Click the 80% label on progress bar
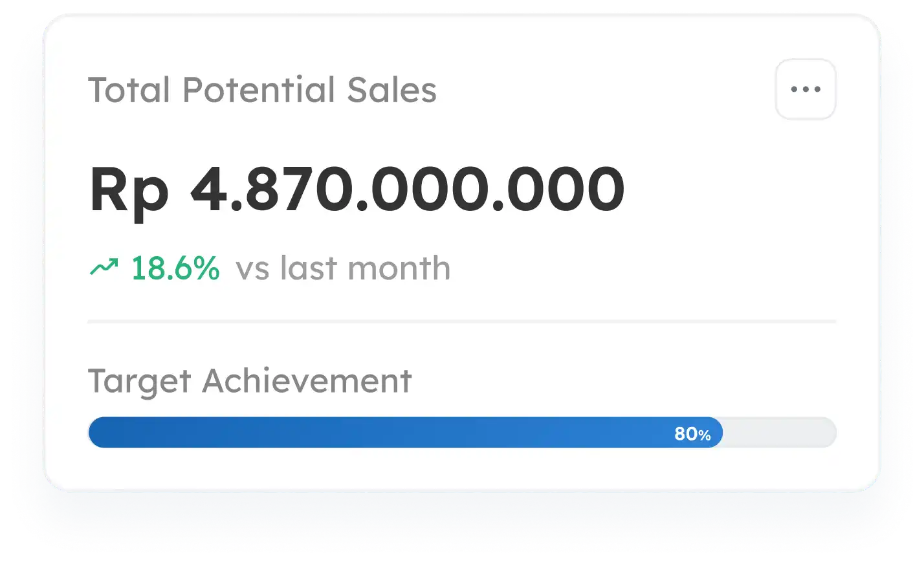 click(692, 433)
